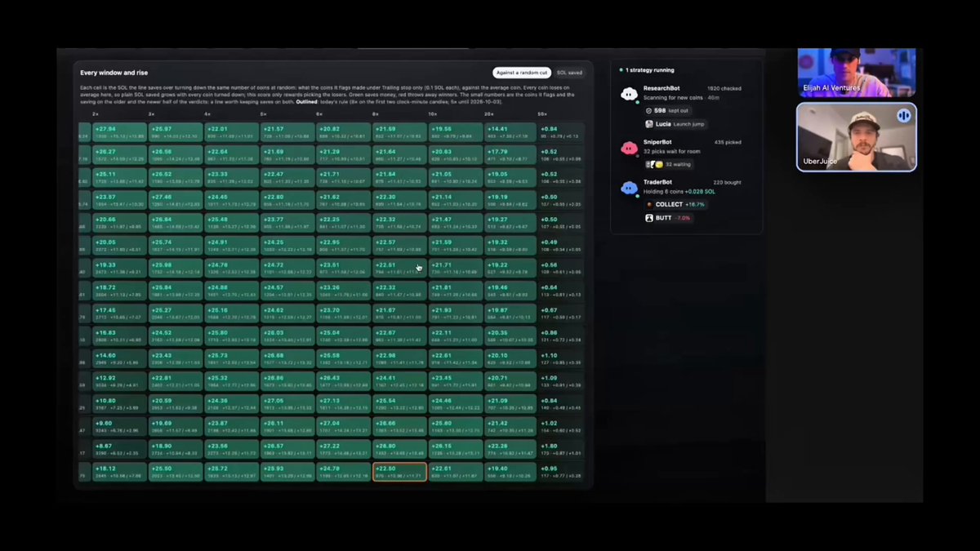The width and height of the screenshot is (980, 551).
Task: Select the +1.10 cell
Action: point(561,358)
